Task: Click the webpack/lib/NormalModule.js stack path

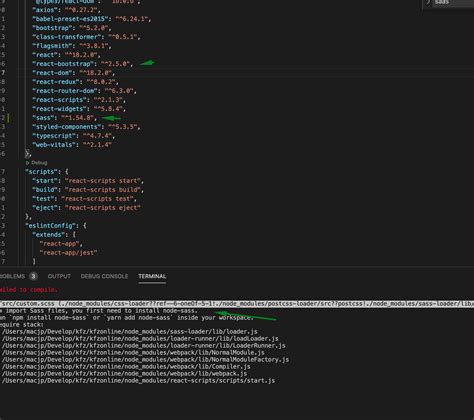Action: [133, 353]
